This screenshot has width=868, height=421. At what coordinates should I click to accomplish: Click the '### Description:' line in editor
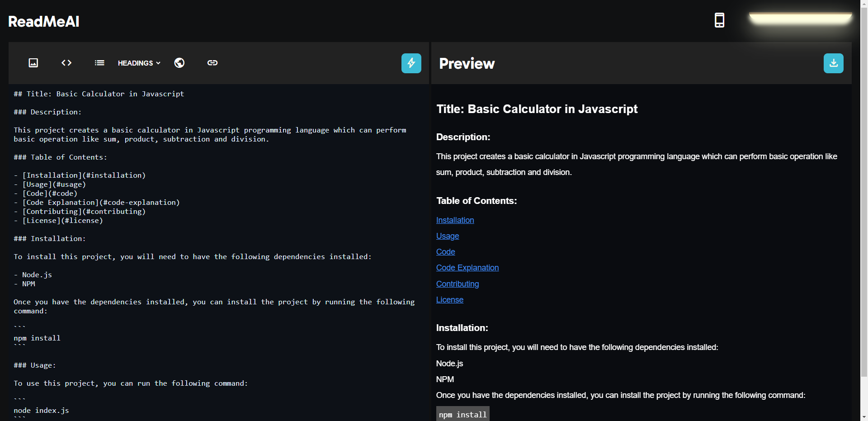click(x=47, y=112)
